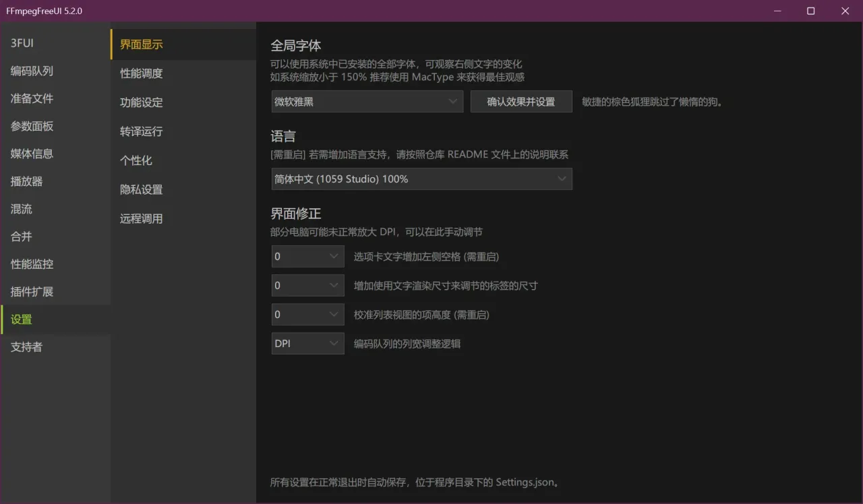The height and width of the screenshot is (504, 863).
Task: Click the FFmpegFreeUI 5.2.0 window title
Action: pyautogui.click(x=44, y=11)
